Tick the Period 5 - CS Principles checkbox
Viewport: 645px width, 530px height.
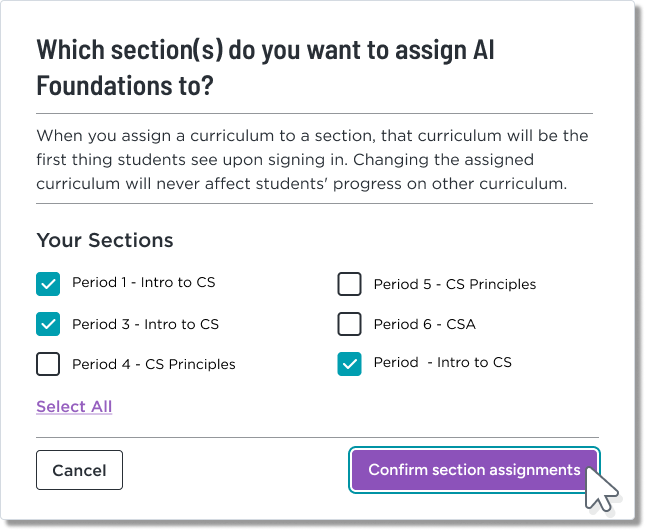pos(349,284)
